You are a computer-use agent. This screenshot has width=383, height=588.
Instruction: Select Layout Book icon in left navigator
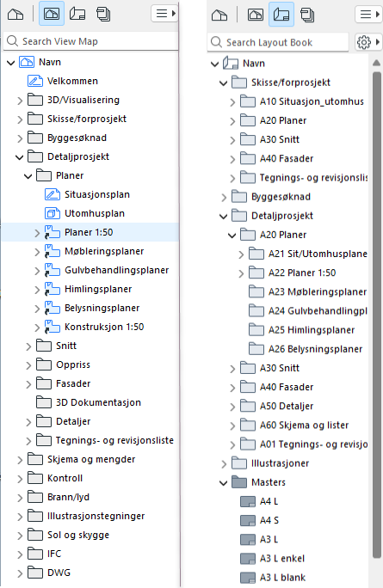point(77,15)
